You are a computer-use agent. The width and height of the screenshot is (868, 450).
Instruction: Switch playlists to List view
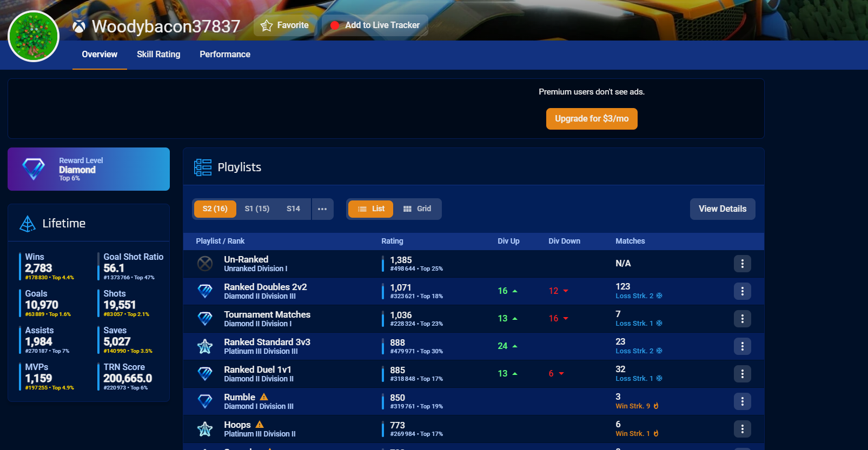370,209
